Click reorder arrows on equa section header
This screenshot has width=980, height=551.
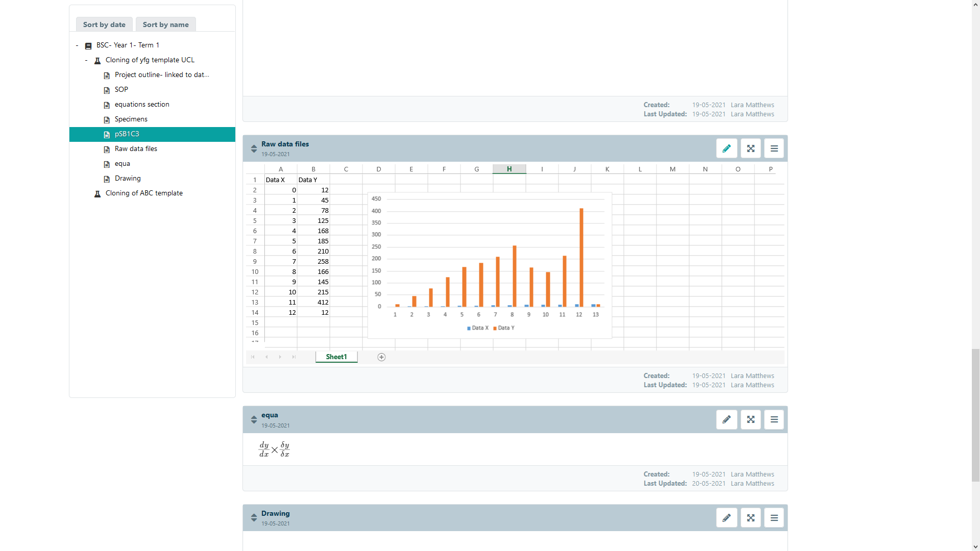point(254,419)
